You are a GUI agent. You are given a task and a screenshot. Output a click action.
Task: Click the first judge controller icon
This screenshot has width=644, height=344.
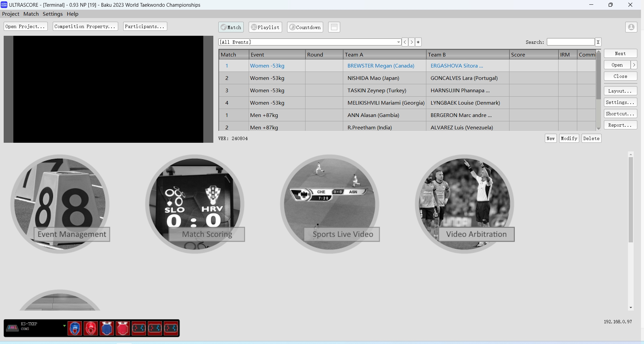point(139,328)
